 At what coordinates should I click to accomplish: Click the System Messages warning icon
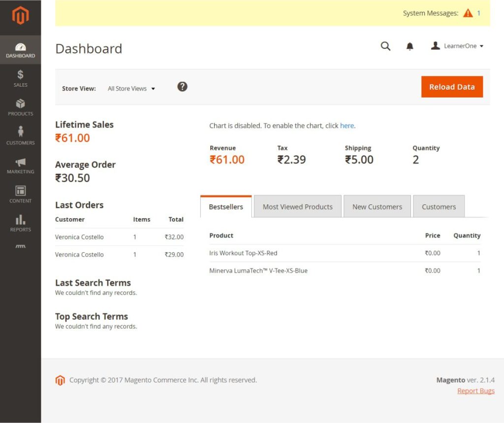[x=468, y=13]
